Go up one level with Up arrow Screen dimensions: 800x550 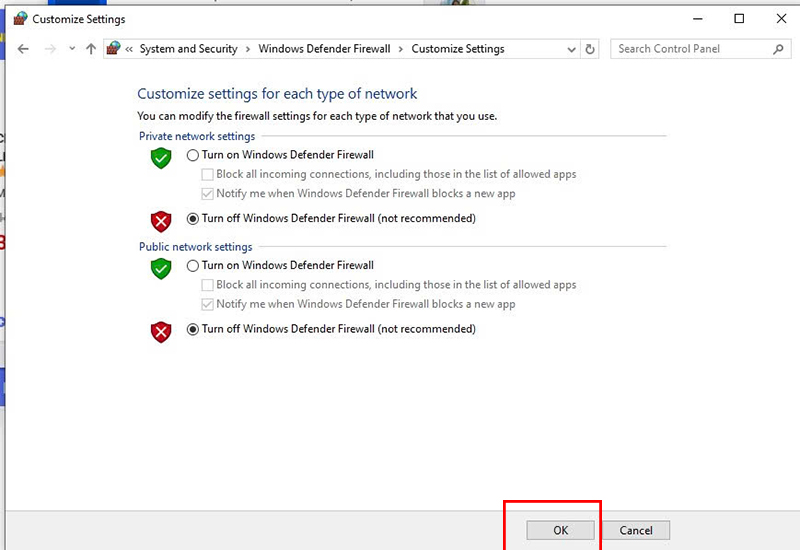click(91, 49)
